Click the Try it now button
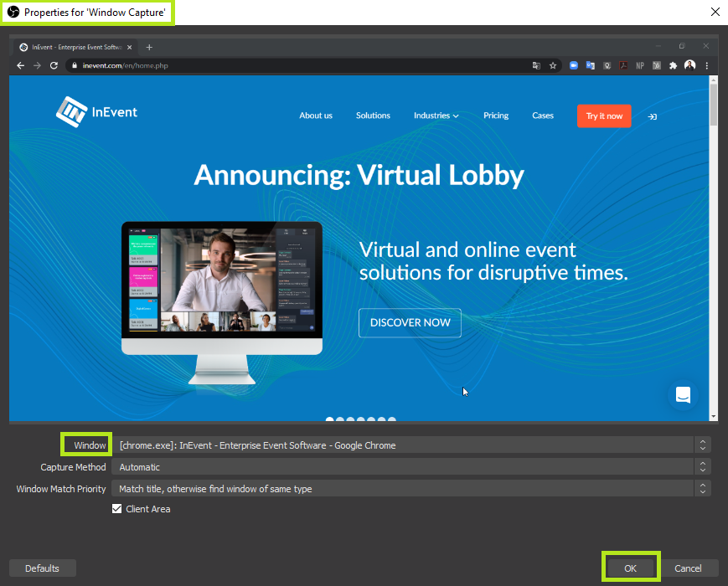 point(604,116)
